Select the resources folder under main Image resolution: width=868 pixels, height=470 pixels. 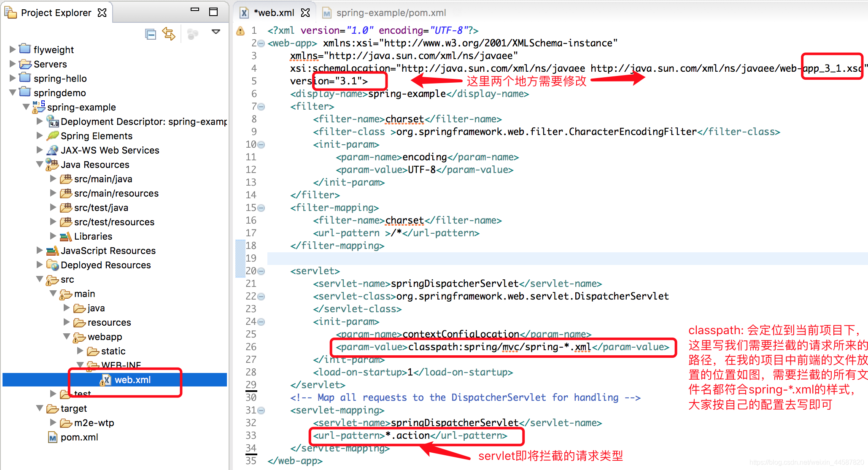tap(109, 322)
